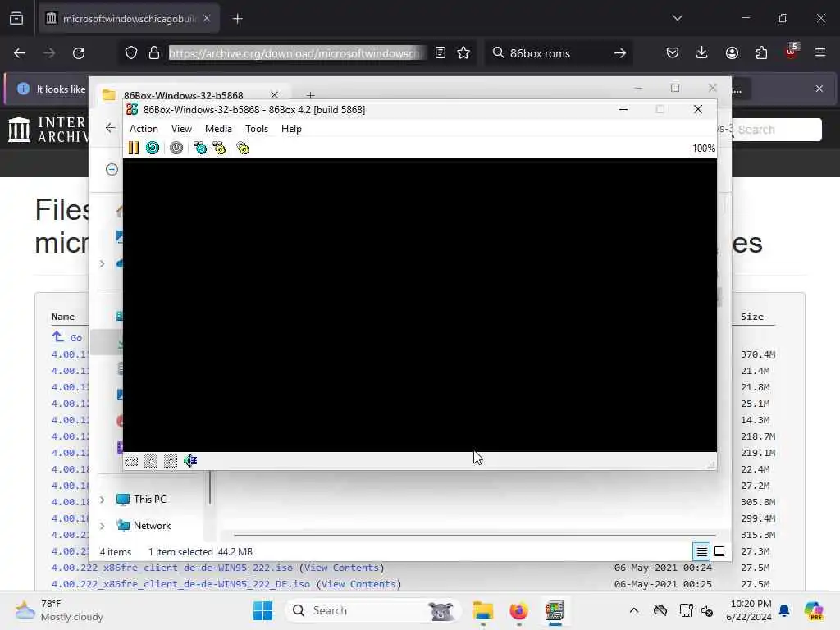Expand the This PC tree node
Screen dimensions: 840x630
coord(103,500)
